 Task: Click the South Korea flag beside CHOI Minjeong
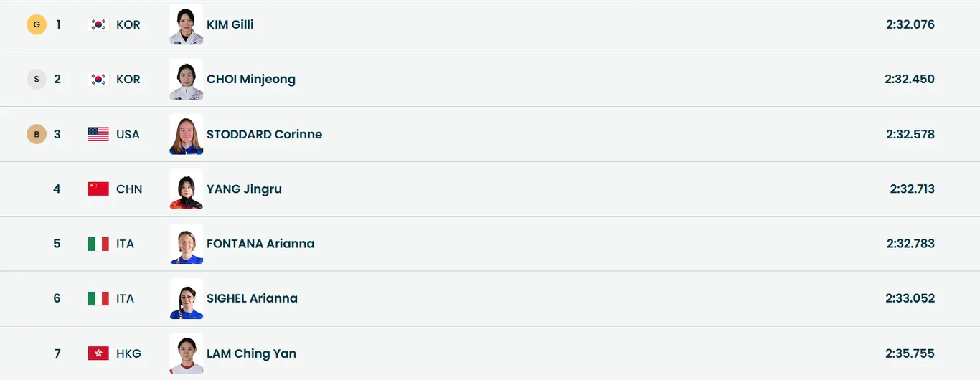point(98,79)
